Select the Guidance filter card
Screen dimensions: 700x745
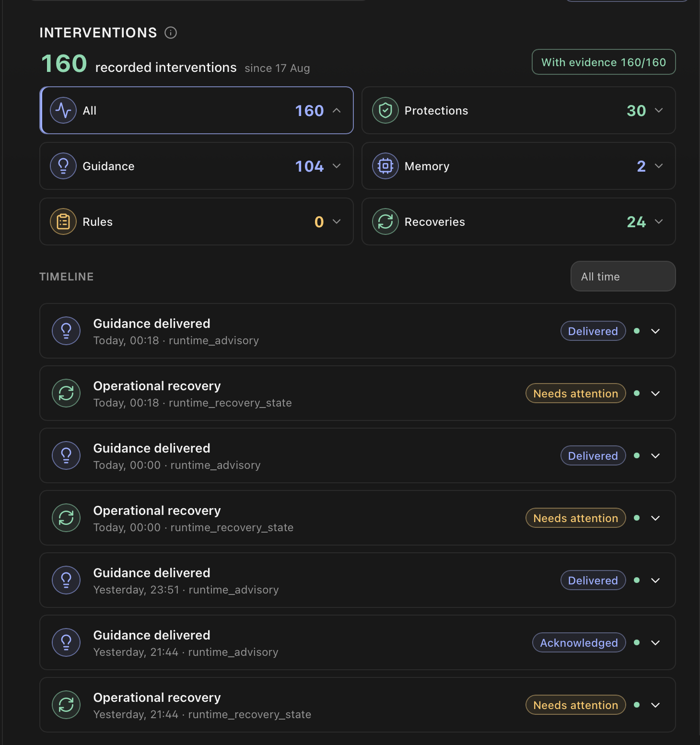(x=197, y=166)
